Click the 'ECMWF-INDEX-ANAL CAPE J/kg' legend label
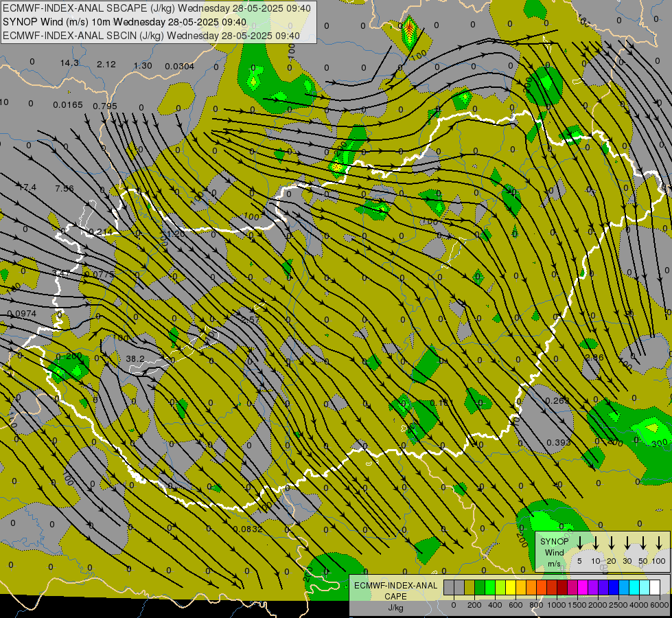 395,597
